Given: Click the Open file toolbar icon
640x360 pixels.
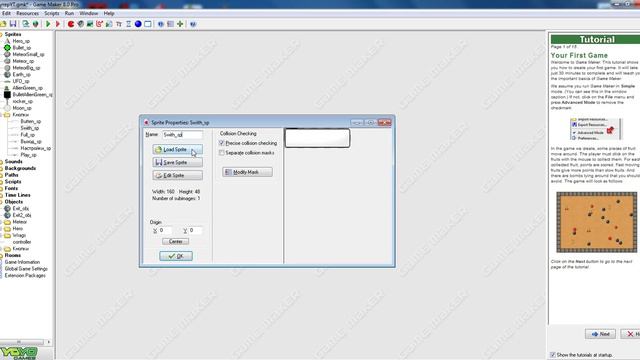Looking at the screenshot, I should [x=3, y=24].
